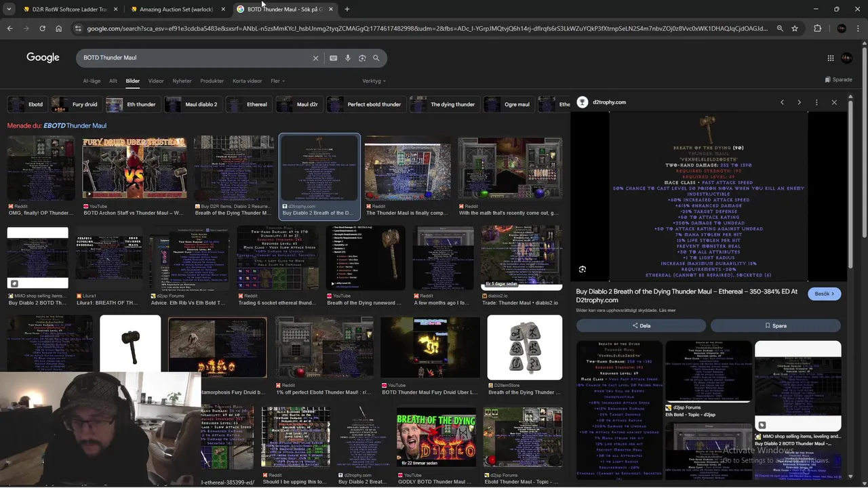Image resolution: width=868 pixels, height=488 pixels.
Task: Expand the Verktyg tools menu
Action: coord(374,81)
